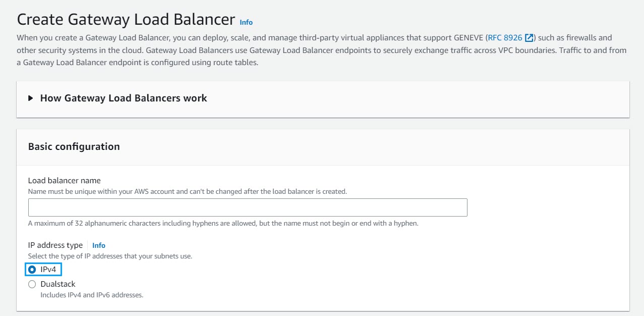The image size is (644, 316).
Task: Click the name must be unique hint text
Action: point(188,191)
